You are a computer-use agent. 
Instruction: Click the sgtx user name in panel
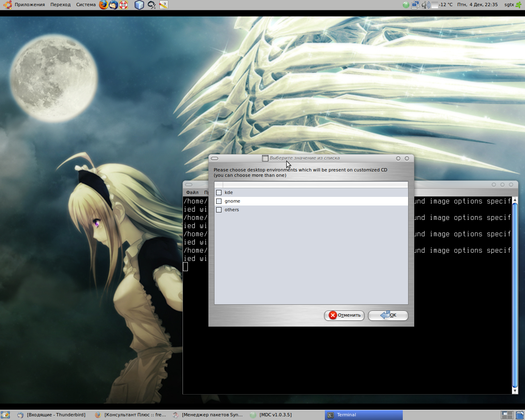(x=509, y=5)
